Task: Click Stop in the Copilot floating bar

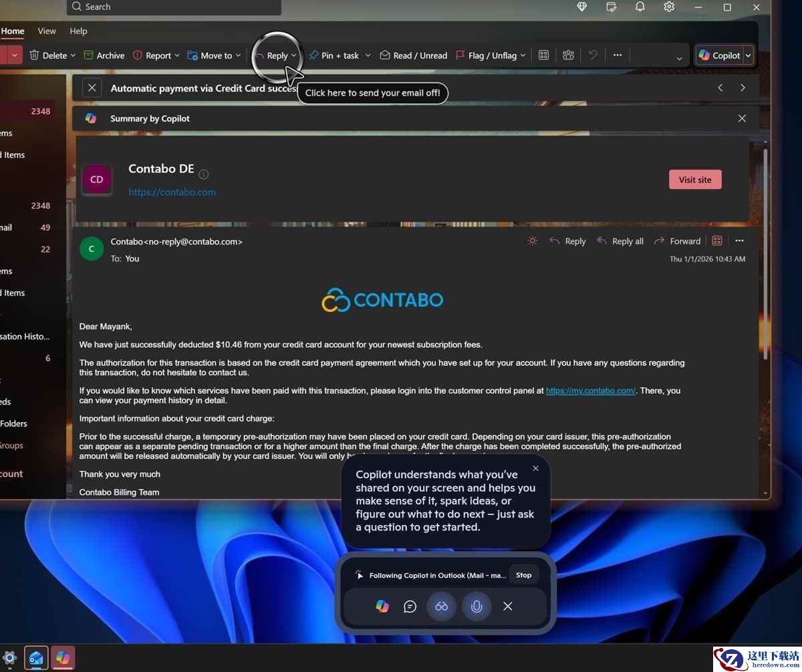Action: (524, 574)
